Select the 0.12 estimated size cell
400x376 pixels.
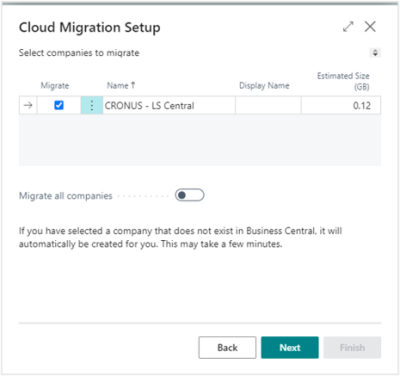click(x=341, y=105)
